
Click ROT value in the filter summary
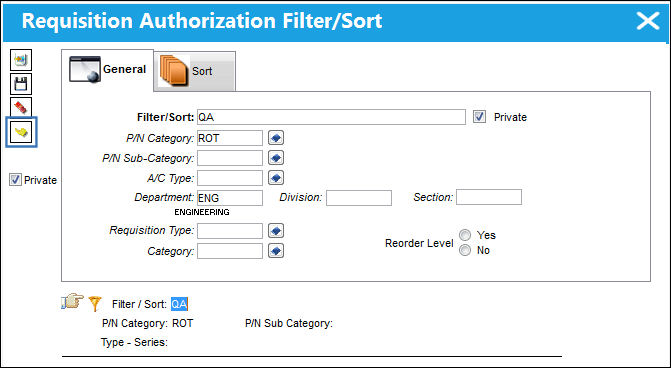tap(183, 323)
